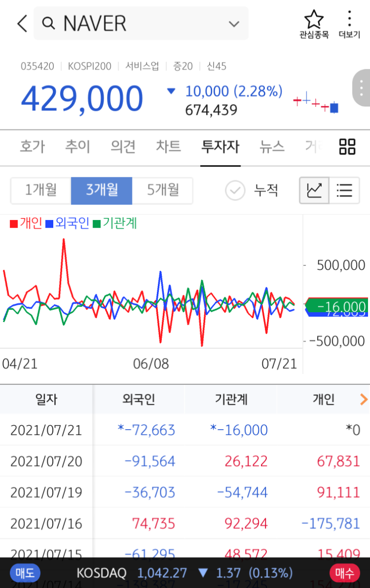Tap the 기관계 column header
The width and height of the screenshot is (370, 588).
231,399
